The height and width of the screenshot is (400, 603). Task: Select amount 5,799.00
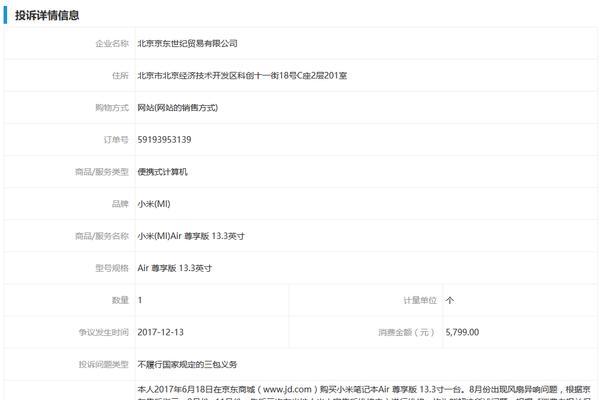[x=462, y=332]
